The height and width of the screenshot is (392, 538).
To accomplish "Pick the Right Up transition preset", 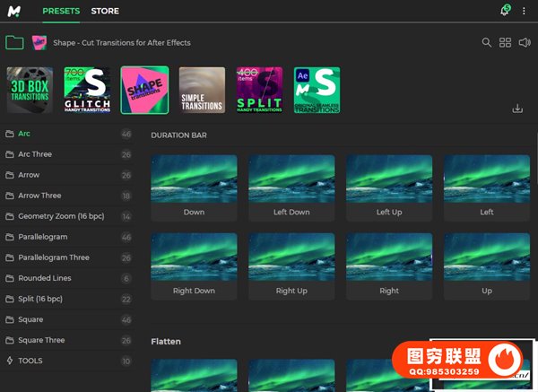I will [x=291, y=266].
